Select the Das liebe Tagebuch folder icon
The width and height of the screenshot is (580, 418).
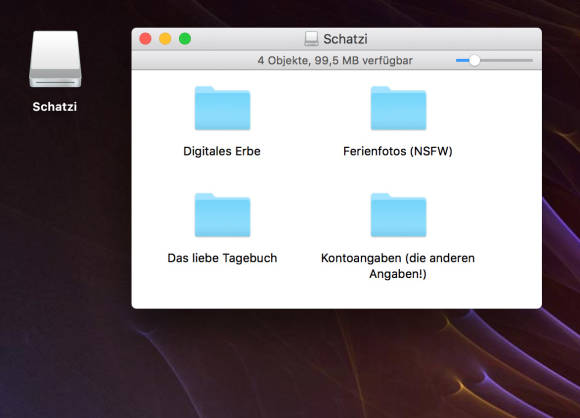click(222, 215)
